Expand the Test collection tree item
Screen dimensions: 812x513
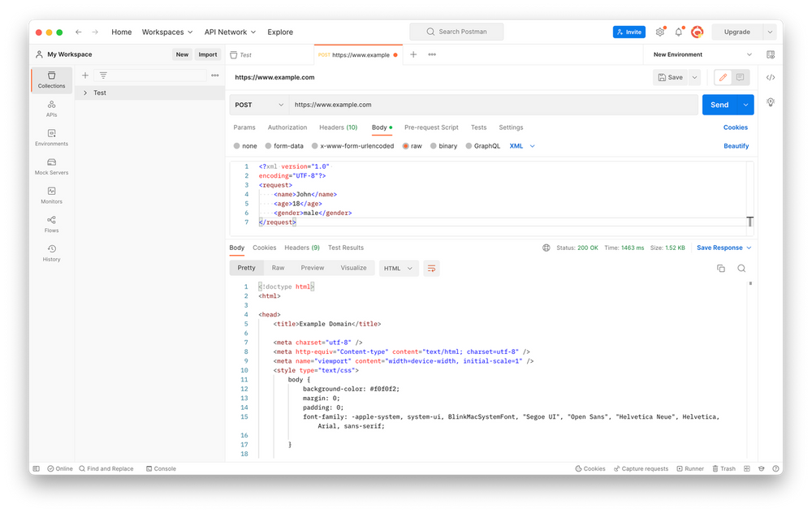(x=85, y=93)
